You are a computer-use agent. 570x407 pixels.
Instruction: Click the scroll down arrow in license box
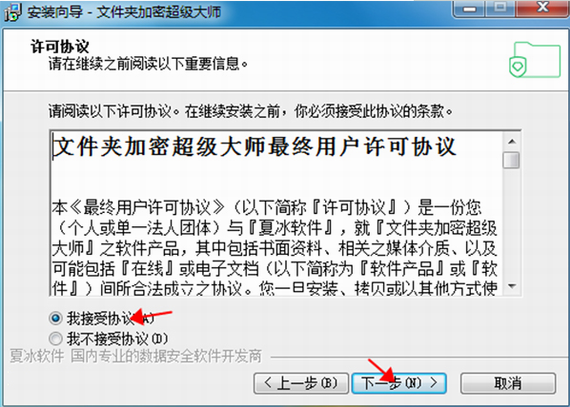pyautogui.click(x=512, y=286)
